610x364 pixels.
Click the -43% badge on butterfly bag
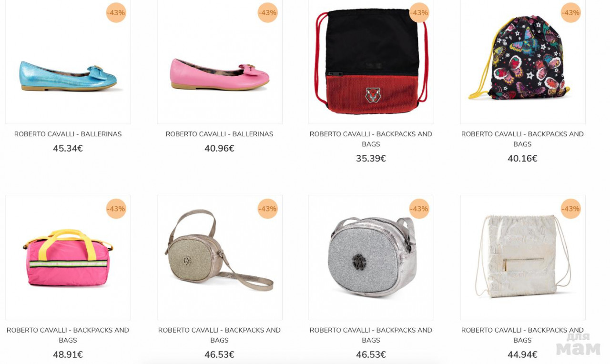(570, 13)
